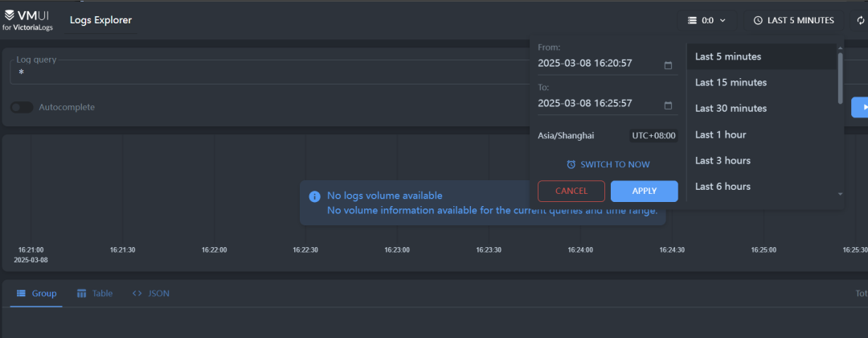
Task: Click into the Log query field
Action: [x=265, y=73]
